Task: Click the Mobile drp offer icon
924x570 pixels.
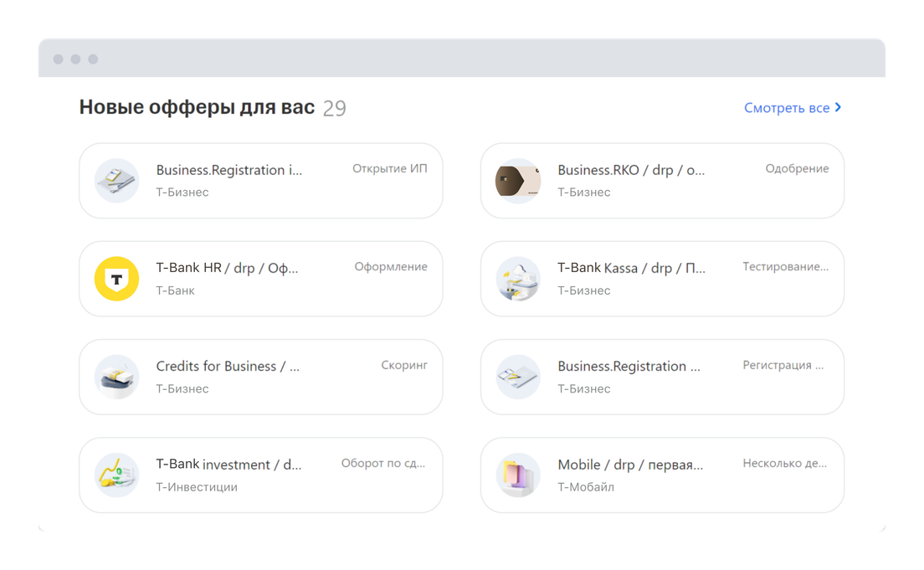Action: [518, 475]
